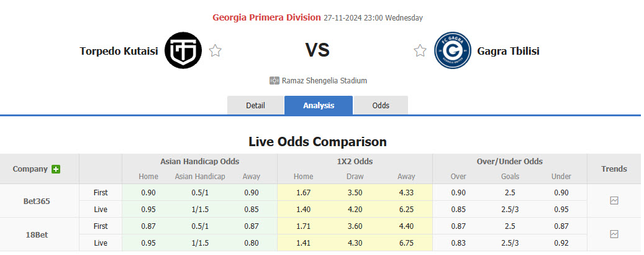
Task: Click the Company column header
Action: pos(30,169)
